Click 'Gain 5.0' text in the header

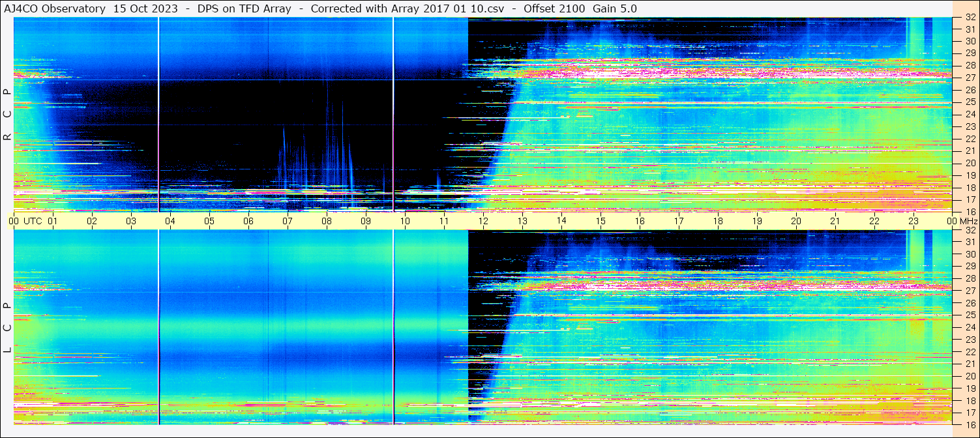[615, 8]
